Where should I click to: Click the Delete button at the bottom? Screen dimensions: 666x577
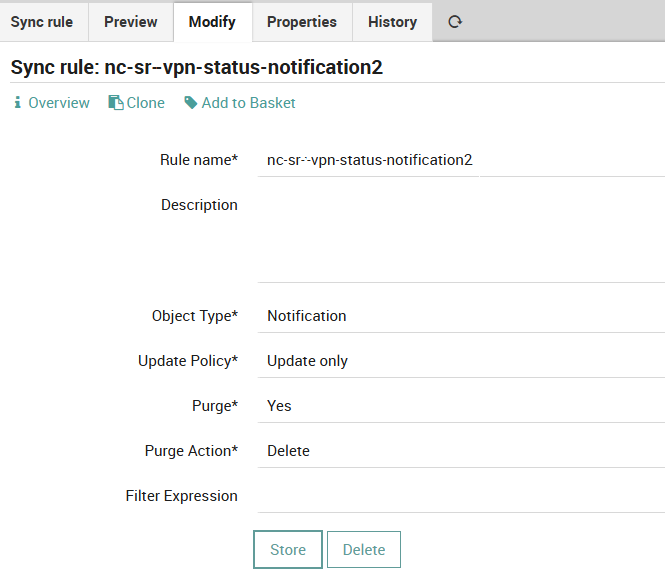tap(364, 550)
